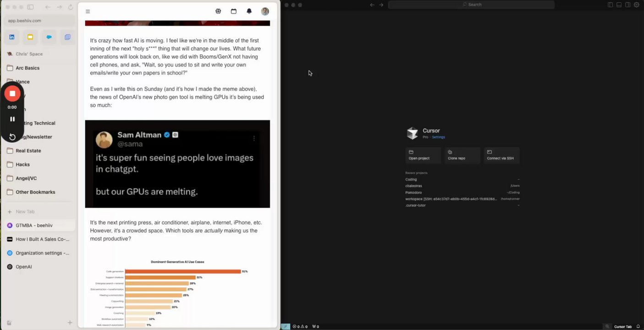Open Cursor settings gear icon
This screenshot has width=644, height=330.
pyautogui.click(x=636, y=5)
